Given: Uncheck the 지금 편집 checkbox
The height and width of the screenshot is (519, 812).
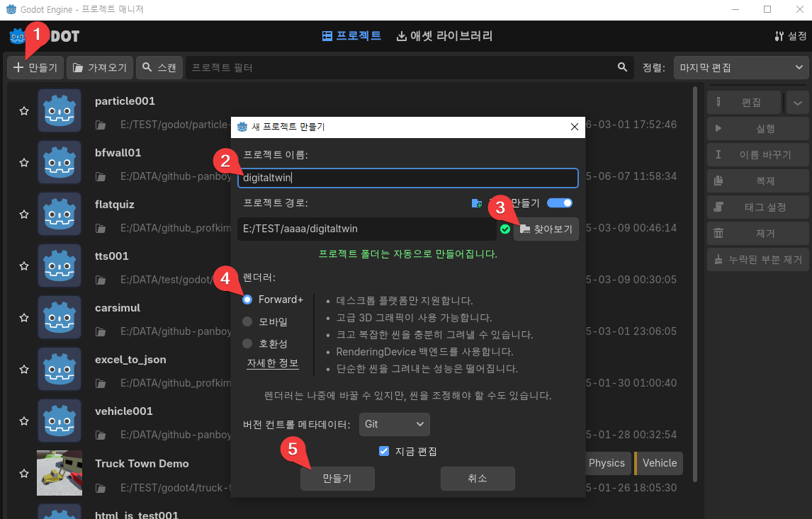Looking at the screenshot, I should (384, 451).
